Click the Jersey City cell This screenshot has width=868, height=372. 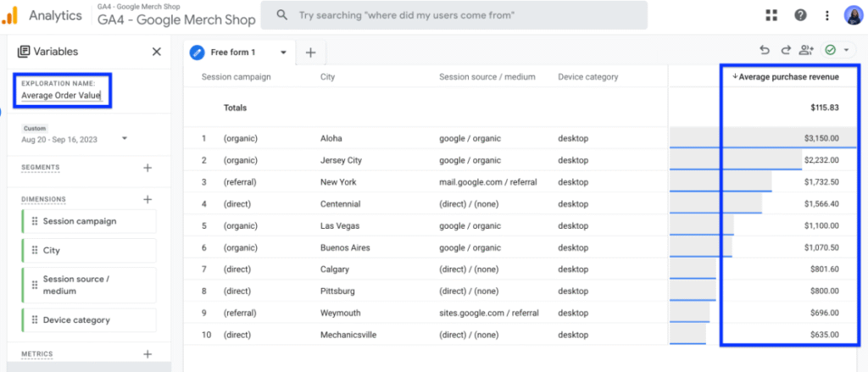[341, 160]
